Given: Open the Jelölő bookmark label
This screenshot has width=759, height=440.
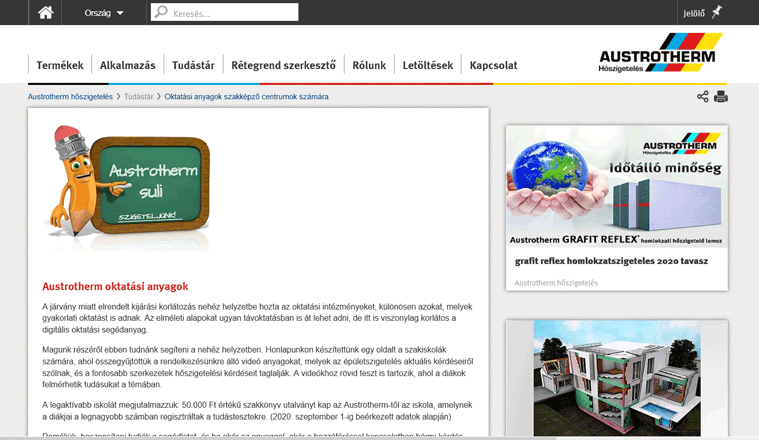Looking at the screenshot, I should point(694,14).
